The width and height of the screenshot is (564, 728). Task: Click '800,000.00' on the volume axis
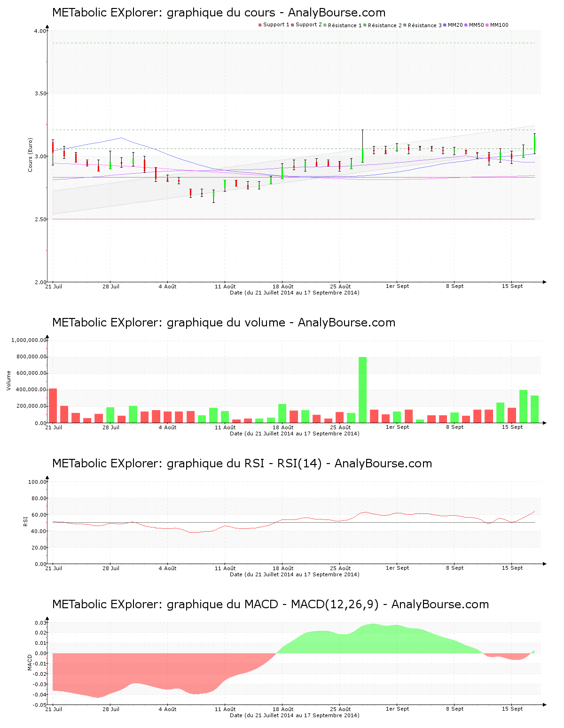[x=31, y=356]
